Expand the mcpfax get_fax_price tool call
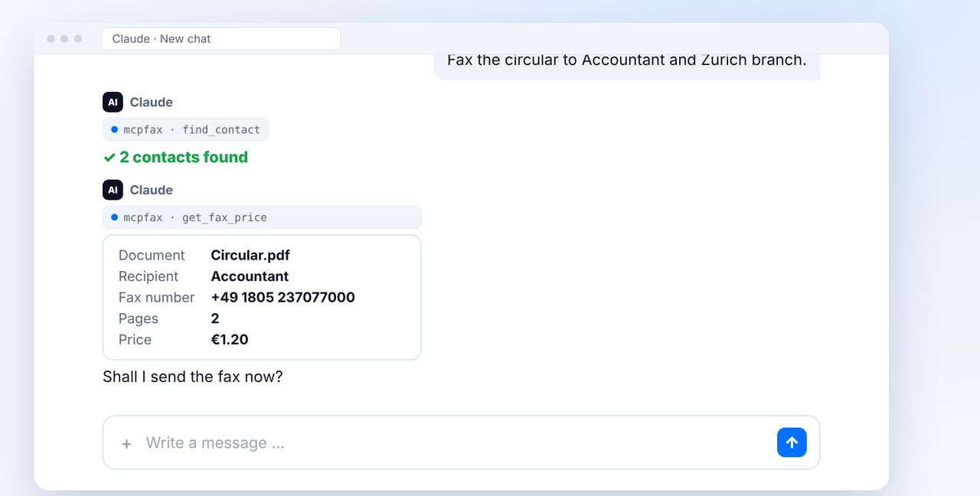This screenshot has width=980, height=496. pos(262,217)
